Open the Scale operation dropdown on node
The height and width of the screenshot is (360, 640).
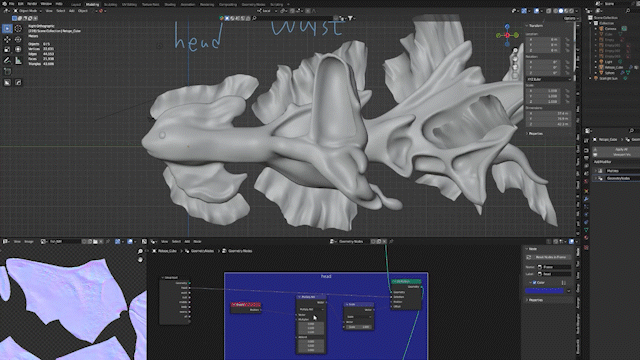(358, 317)
